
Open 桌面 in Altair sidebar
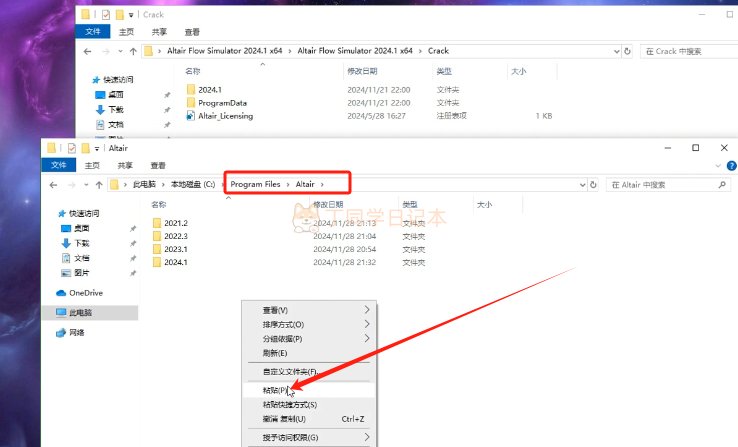click(x=75, y=228)
